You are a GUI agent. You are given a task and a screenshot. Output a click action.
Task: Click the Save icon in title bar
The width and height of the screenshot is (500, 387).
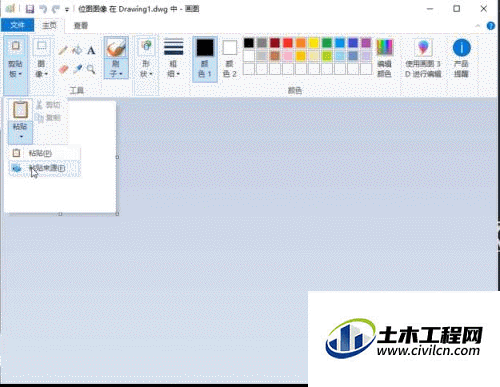coord(30,9)
